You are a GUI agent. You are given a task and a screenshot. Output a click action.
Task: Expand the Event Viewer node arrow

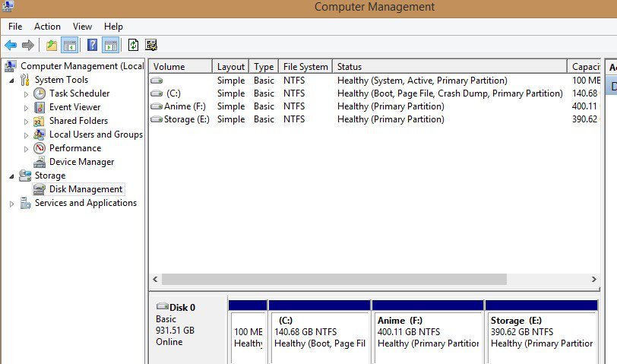pos(26,108)
